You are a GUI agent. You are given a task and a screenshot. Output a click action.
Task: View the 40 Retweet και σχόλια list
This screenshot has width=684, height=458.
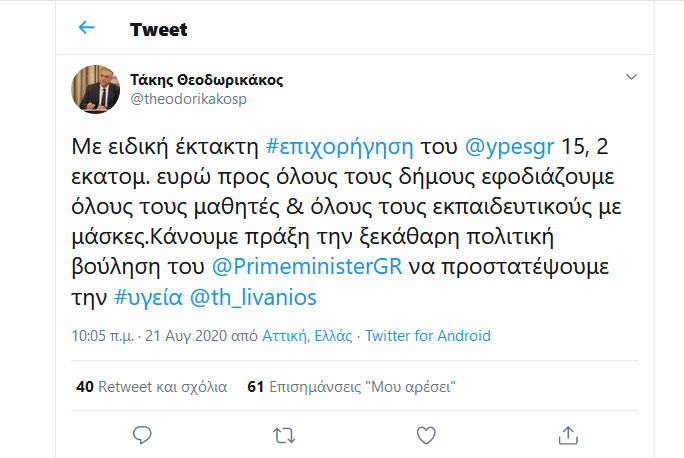[151, 386]
